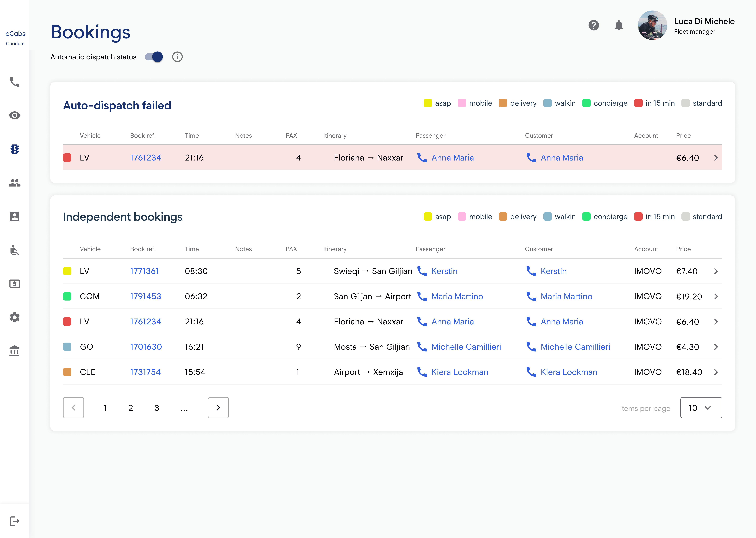The width and height of the screenshot is (756, 538).
Task: Click the 'Swieqi → San Giljian' itinerary cell
Action: point(373,271)
